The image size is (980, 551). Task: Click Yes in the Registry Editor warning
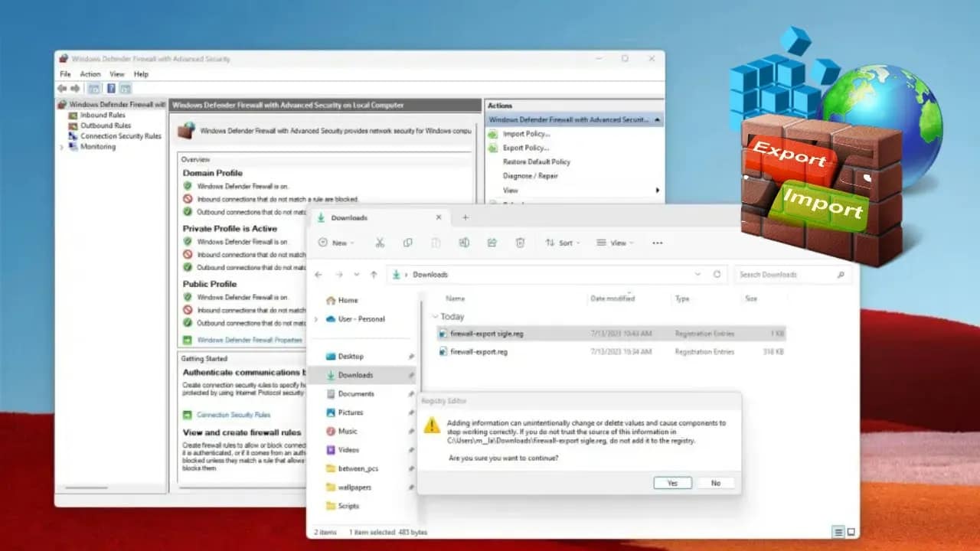(x=672, y=482)
